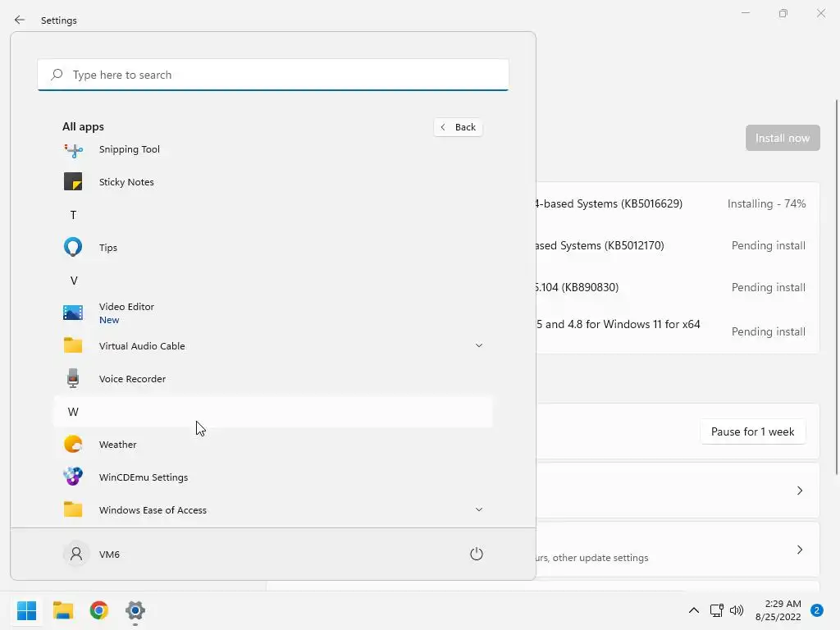Click Back in the All apps header
Screen dimensions: 840x630
[458, 127]
